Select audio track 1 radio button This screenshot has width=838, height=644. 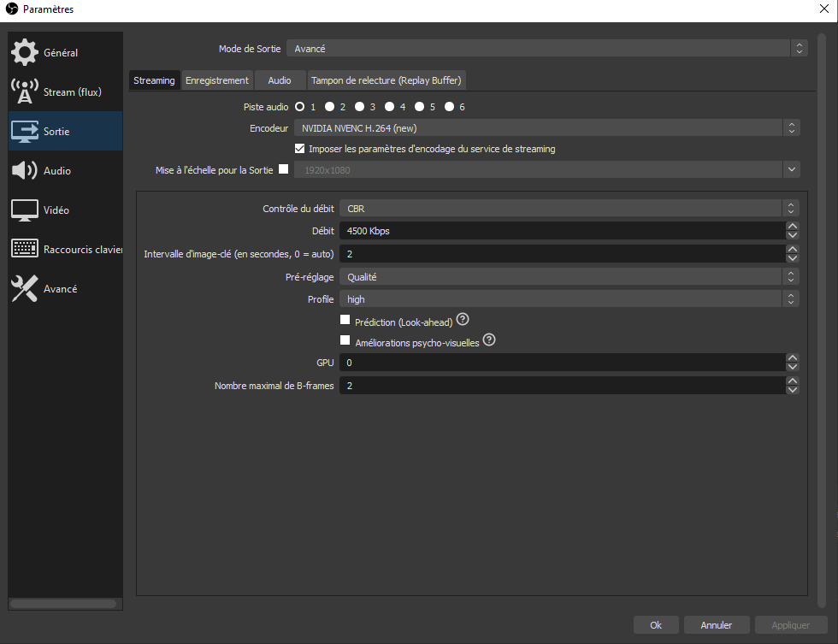pos(300,107)
